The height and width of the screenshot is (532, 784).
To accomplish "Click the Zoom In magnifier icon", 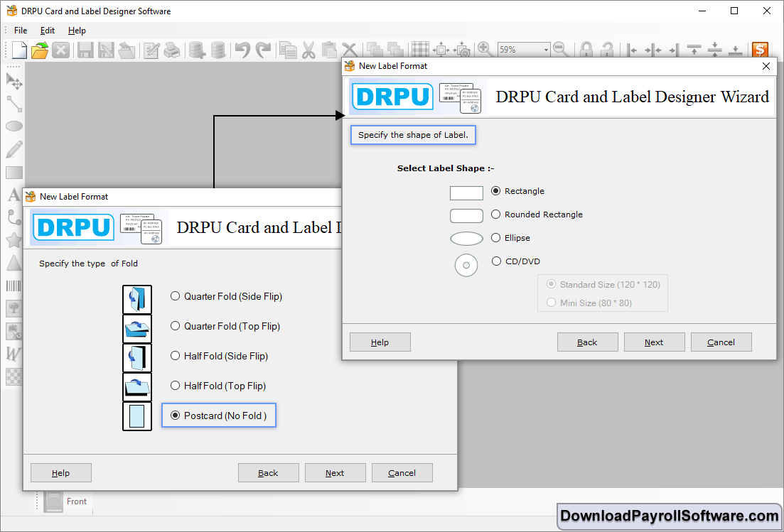I will [485, 49].
